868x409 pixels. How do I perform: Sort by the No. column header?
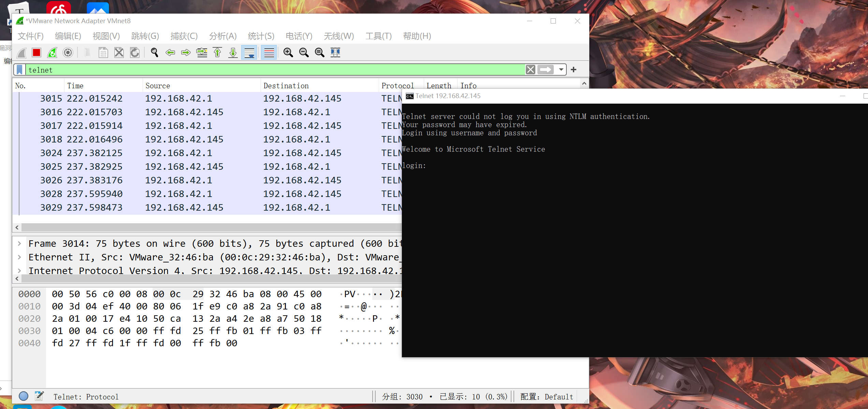pyautogui.click(x=38, y=86)
